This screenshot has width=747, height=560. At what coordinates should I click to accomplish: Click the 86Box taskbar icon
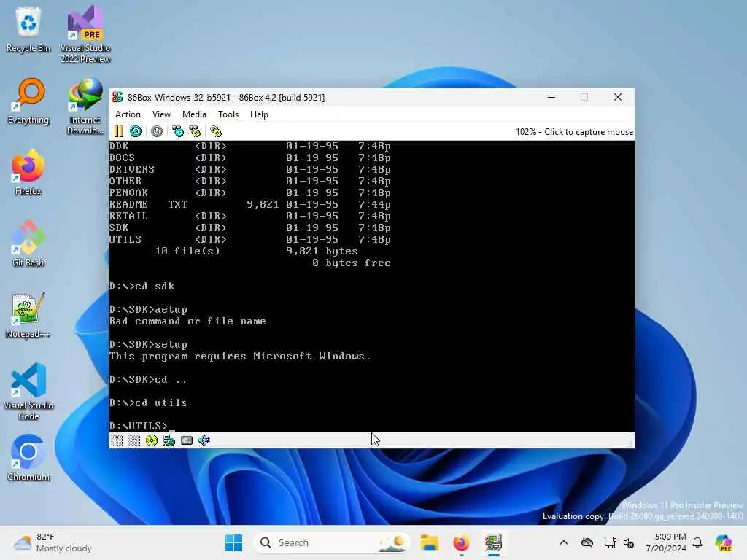[494, 542]
